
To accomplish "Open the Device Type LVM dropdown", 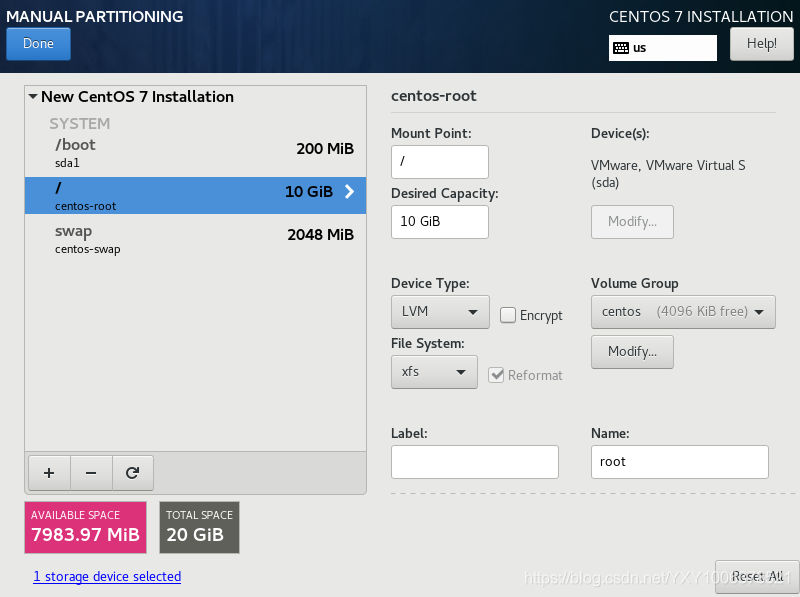I will pos(440,312).
